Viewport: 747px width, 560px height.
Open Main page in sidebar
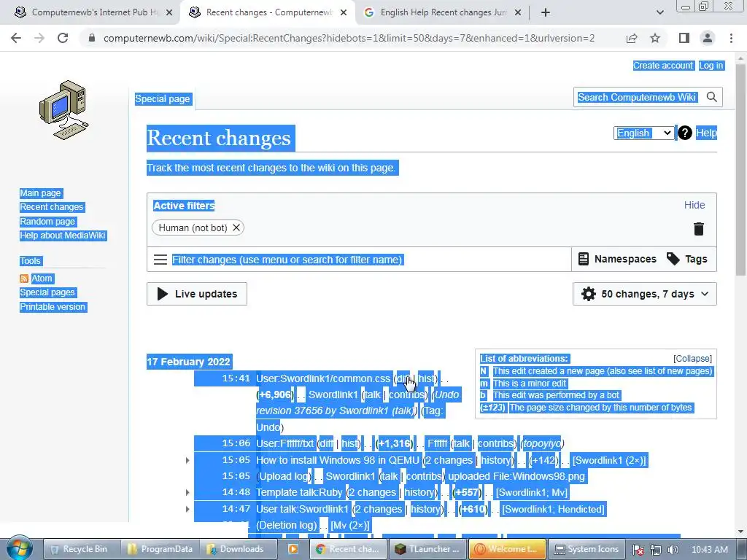pyautogui.click(x=41, y=192)
